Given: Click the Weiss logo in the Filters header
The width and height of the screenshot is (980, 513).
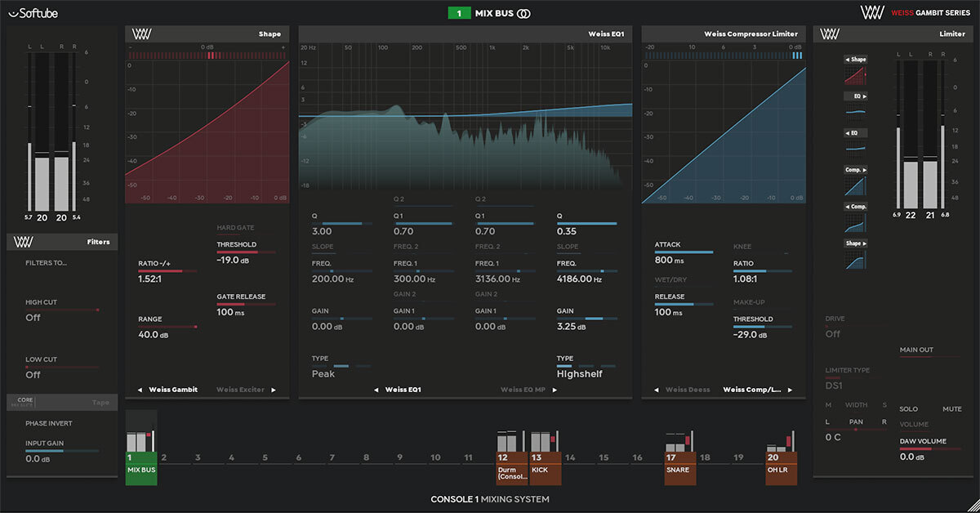Looking at the screenshot, I should click(24, 242).
